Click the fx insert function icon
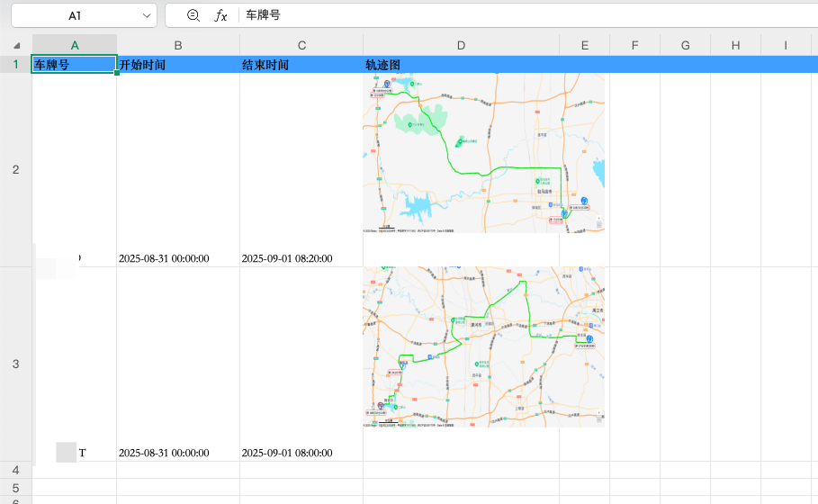 coord(220,15)
